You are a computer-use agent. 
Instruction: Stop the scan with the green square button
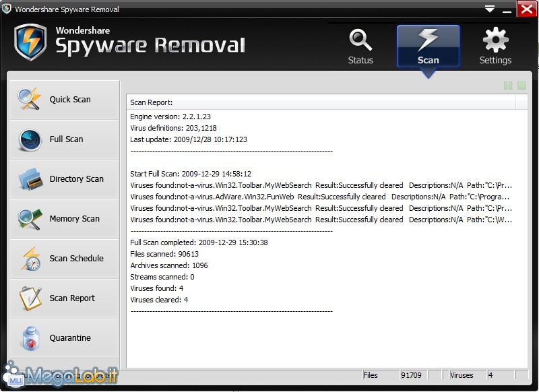[521, 86]
